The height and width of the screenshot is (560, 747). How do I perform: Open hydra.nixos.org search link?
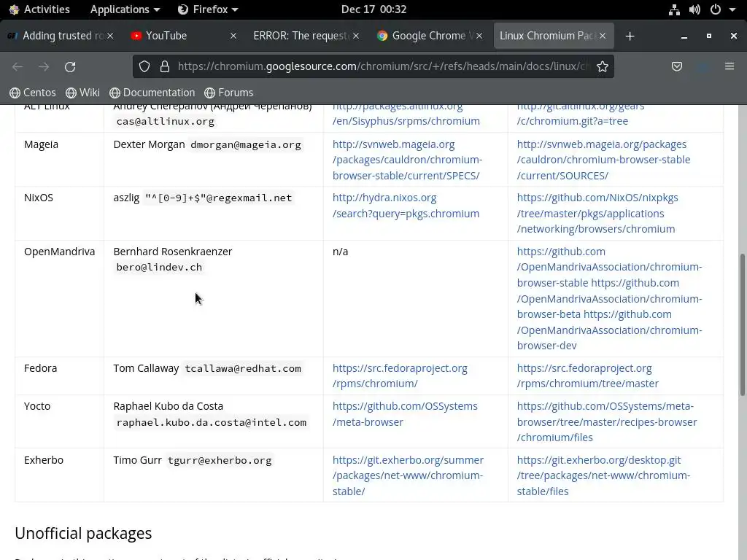[x=406, y=206]
